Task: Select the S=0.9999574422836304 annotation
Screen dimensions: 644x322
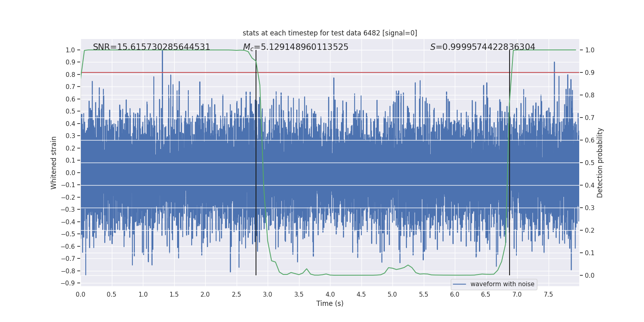Action: 483,47
